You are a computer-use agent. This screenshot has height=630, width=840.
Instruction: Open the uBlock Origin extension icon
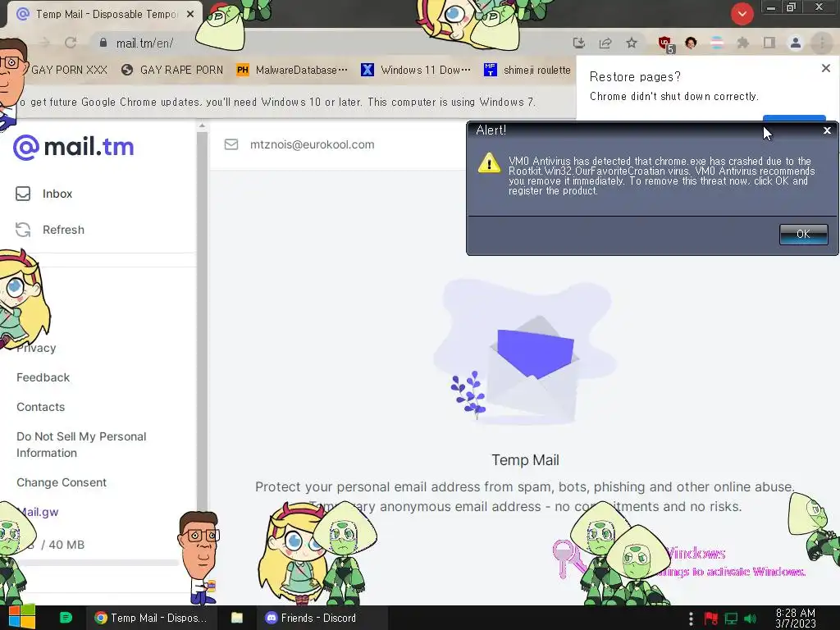click(x=665, y=44)
